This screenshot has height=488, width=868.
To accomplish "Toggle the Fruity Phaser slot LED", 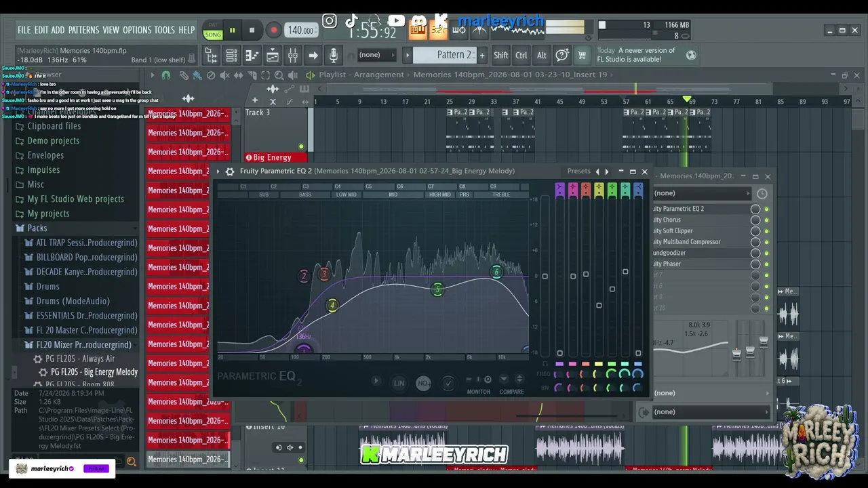I will pos(766,264).
